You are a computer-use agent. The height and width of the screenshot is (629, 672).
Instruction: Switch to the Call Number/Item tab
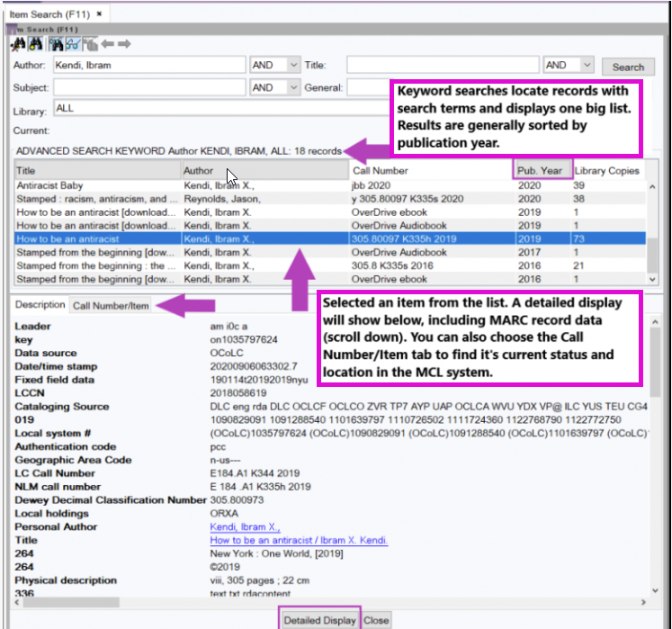pos(111,306)
